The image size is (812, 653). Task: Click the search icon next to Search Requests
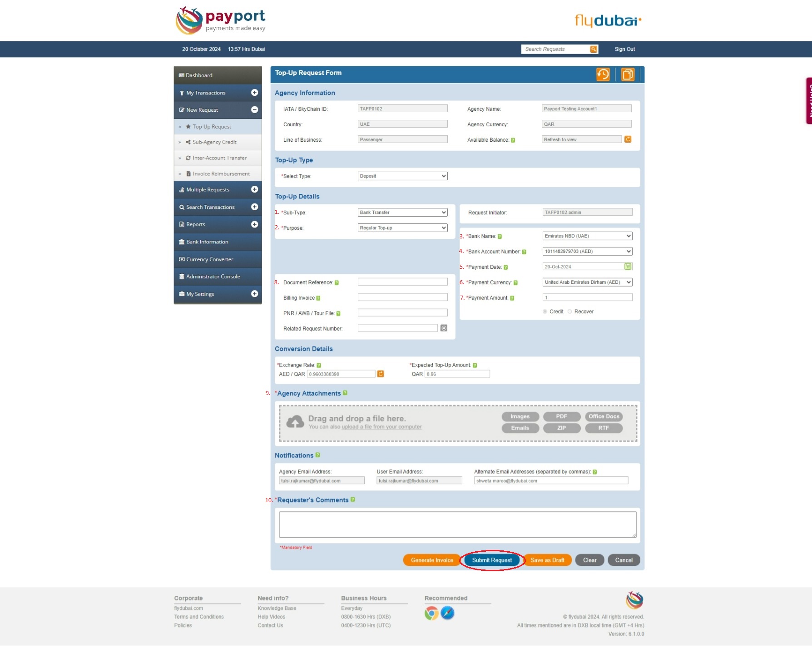593,49
